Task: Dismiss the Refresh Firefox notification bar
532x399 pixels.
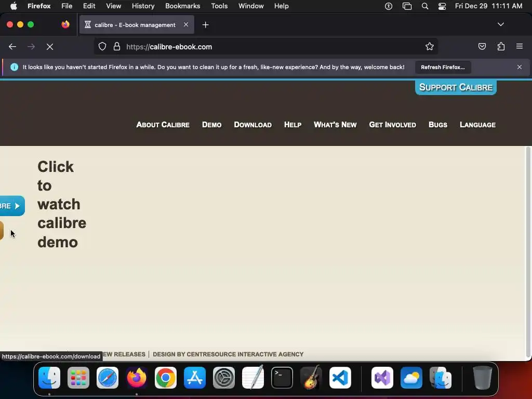Action: [519, 67]
